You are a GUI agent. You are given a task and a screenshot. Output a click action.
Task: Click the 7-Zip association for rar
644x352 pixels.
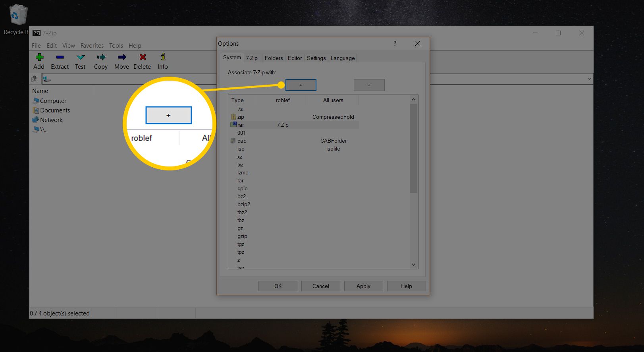[x=283, y=125]
